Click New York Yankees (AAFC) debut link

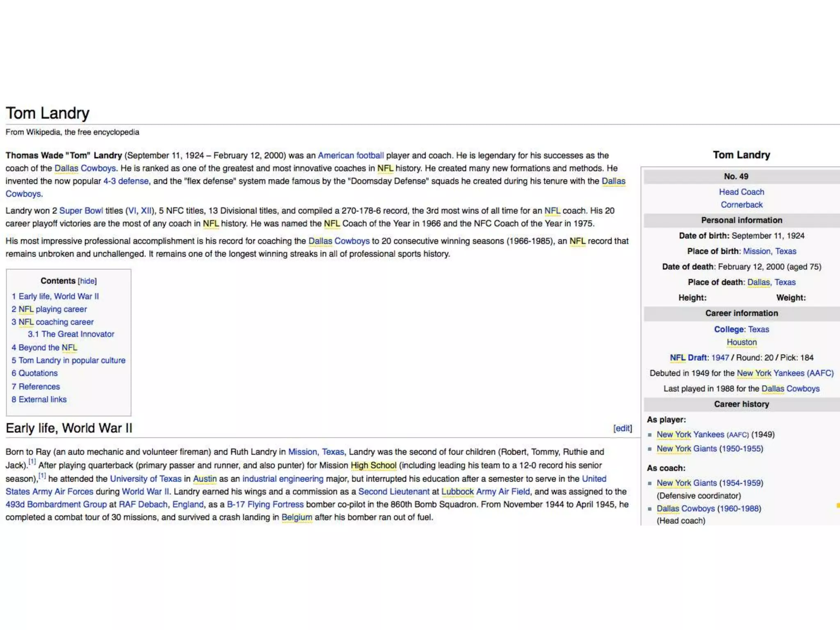785,373
